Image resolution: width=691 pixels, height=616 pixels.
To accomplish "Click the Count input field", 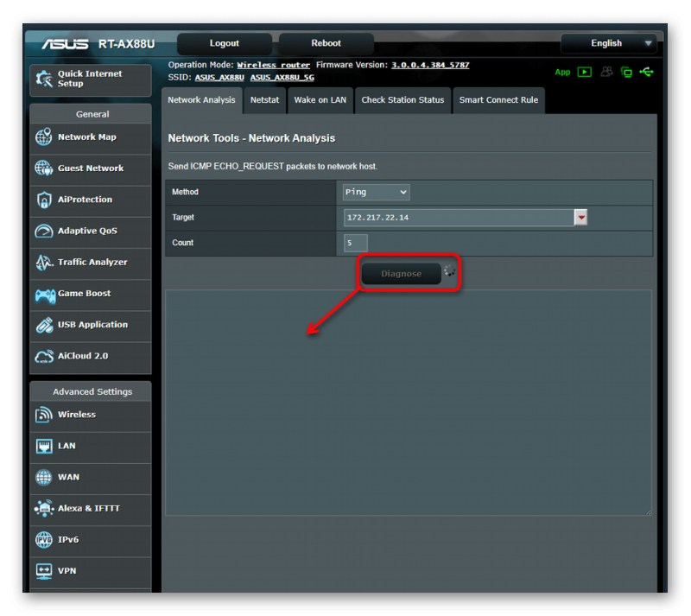I will 355,243.
